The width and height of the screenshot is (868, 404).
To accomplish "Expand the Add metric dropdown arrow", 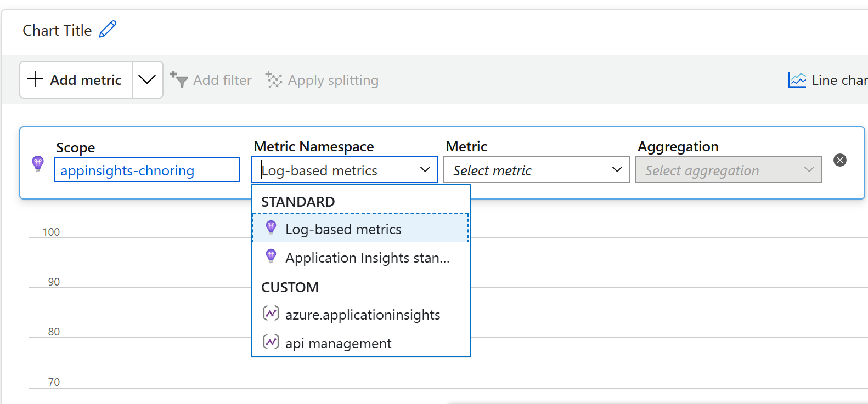I will coord(147,80).
